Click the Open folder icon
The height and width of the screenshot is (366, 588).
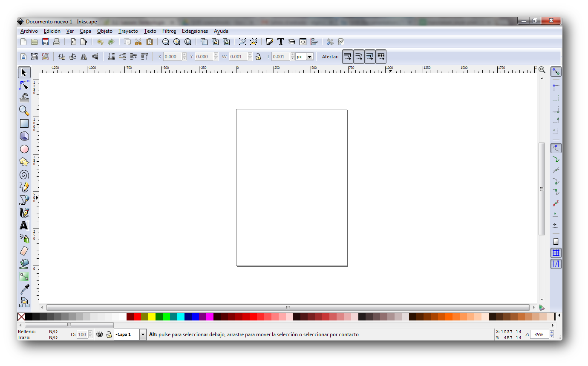click(x=34, y=42)
